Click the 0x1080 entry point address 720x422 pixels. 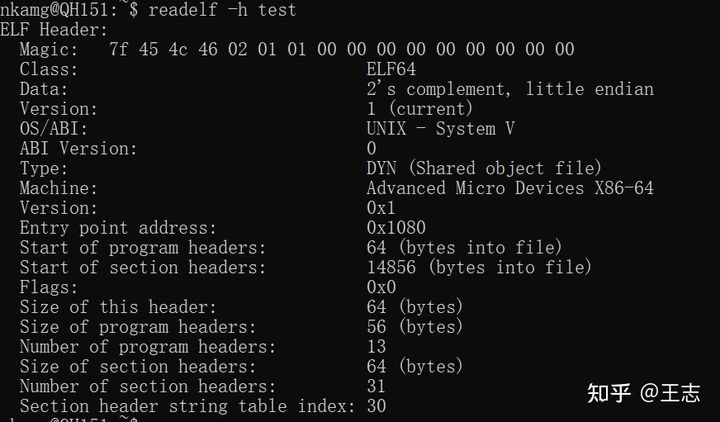point(396,228)
